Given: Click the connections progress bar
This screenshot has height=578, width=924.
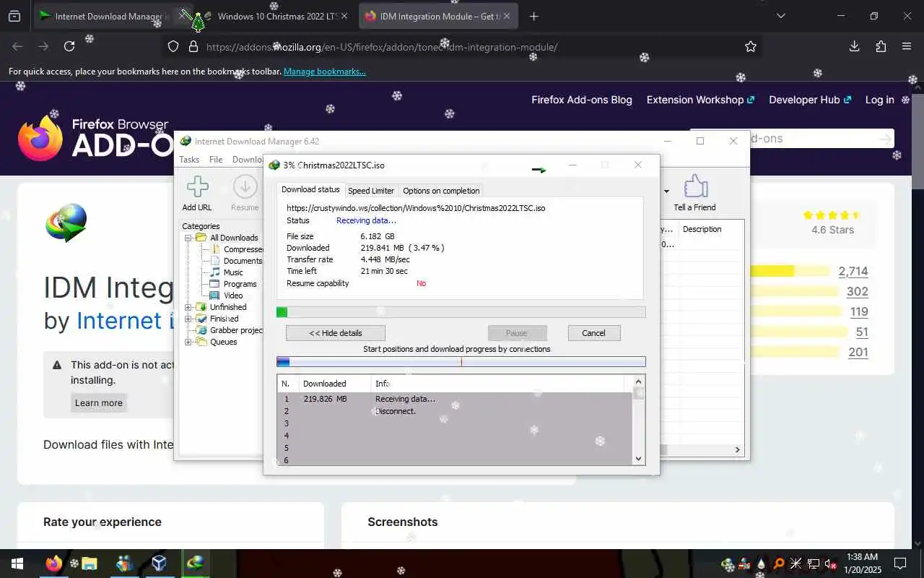Looking at the screenshot, I should coord(461,362).
